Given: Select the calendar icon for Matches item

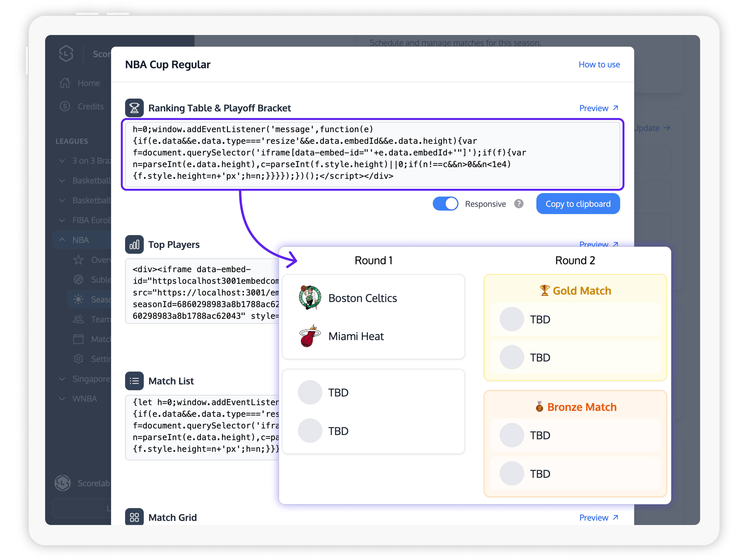Looking at the screenshot, I should pyautogui.click(x=78, y=339).
